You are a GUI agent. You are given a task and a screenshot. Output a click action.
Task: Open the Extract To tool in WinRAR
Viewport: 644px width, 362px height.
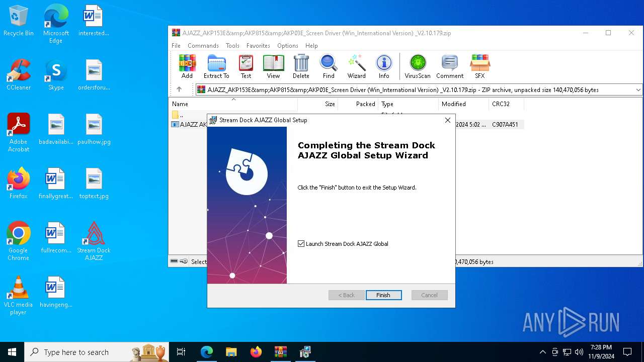coord(216,67)
